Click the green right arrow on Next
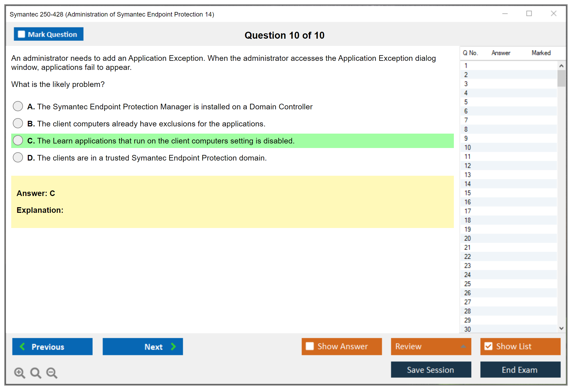The width and height of the screenshot is (574, 392). tap(173, 346)
